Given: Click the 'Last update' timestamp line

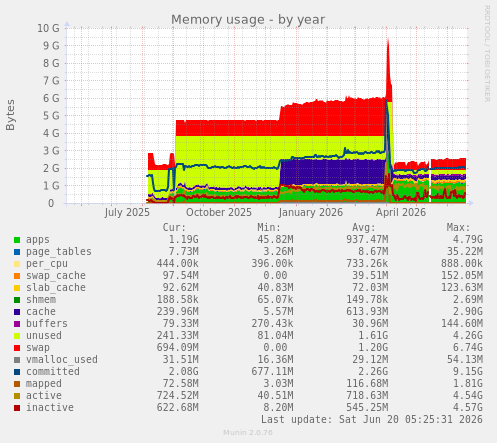Looking at the screenshot, I should point(372,419).
